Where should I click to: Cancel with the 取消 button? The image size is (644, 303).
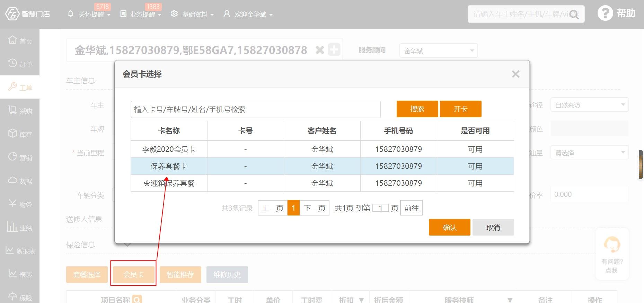click(x=493, y=227)
